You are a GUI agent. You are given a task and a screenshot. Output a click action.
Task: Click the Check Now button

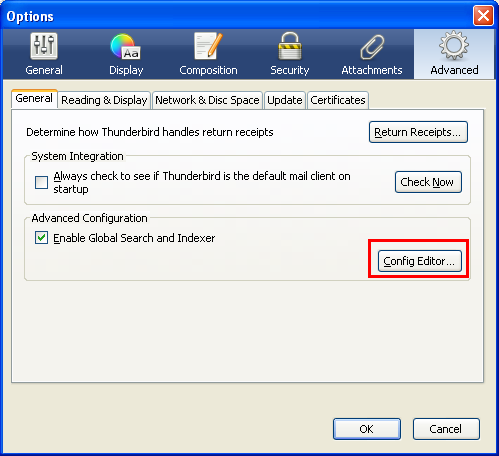(428, 182)
